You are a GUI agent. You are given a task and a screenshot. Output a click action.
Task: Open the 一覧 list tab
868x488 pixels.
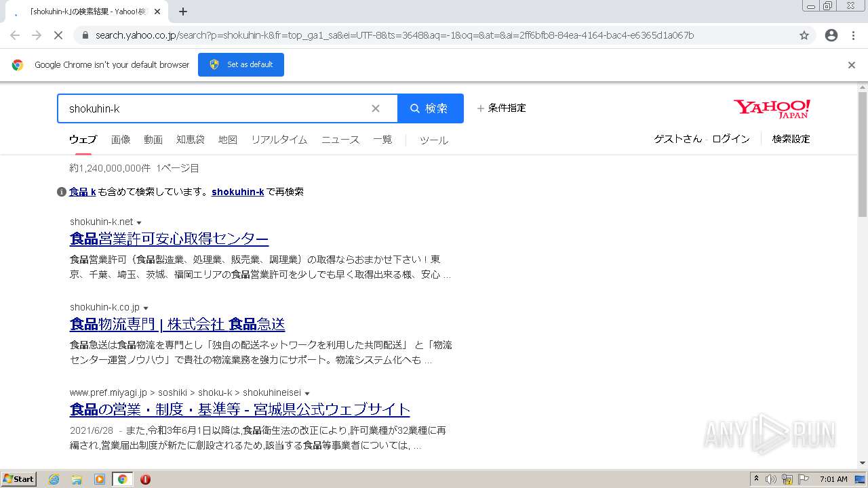pos(382,140)
